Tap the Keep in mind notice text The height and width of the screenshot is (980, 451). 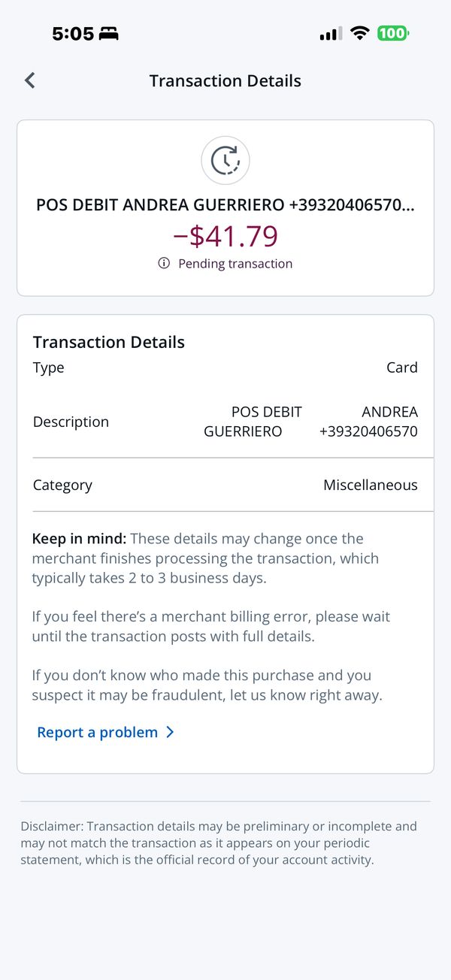point(205,558)
